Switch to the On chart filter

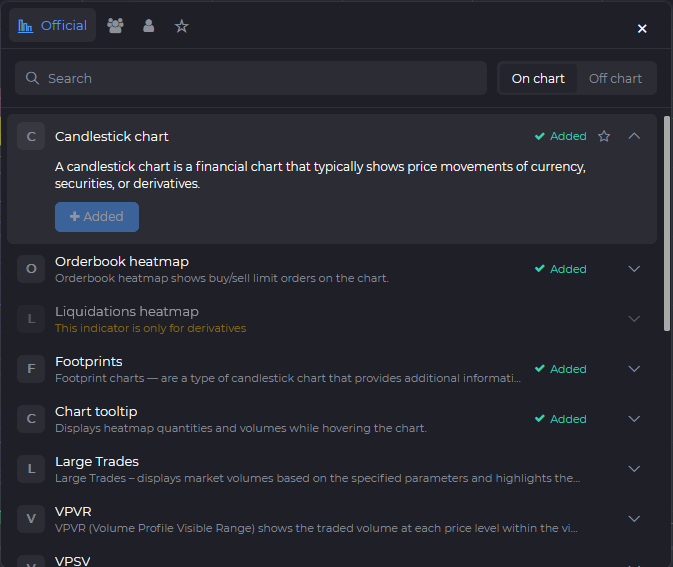pyautogui.click(x=538, y=78)
